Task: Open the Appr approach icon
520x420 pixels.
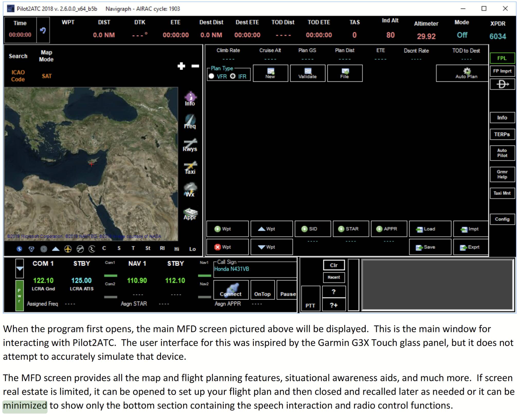Action: click(x=190, y=214)
